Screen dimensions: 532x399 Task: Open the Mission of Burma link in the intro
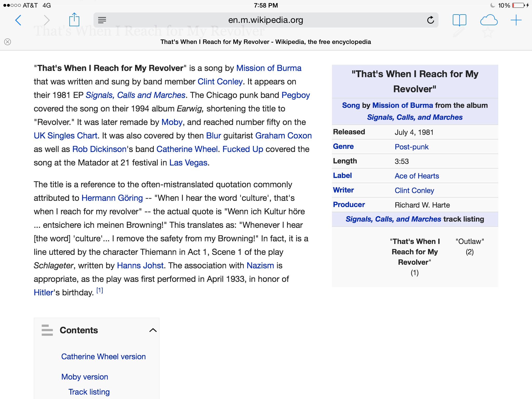coord(269,68)
